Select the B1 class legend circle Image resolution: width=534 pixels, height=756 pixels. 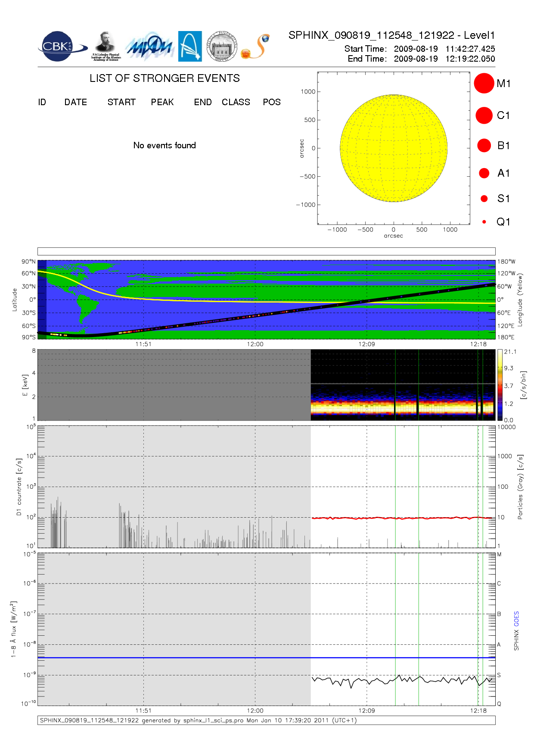click(484, 146)
